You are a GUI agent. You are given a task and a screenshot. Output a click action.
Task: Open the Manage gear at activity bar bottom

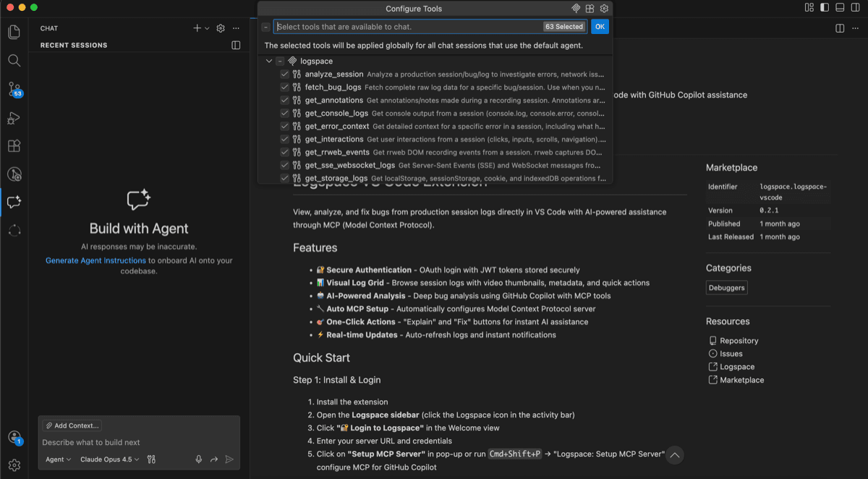pos(14,465)
